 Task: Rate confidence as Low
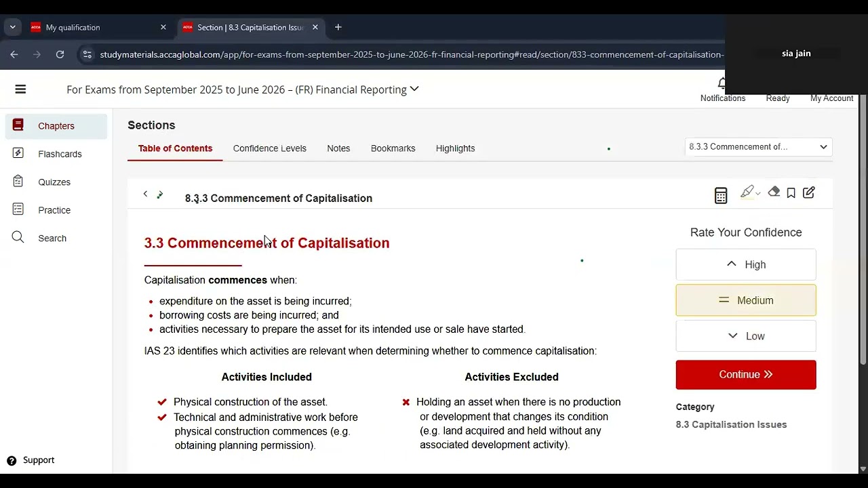pos(746,336)
